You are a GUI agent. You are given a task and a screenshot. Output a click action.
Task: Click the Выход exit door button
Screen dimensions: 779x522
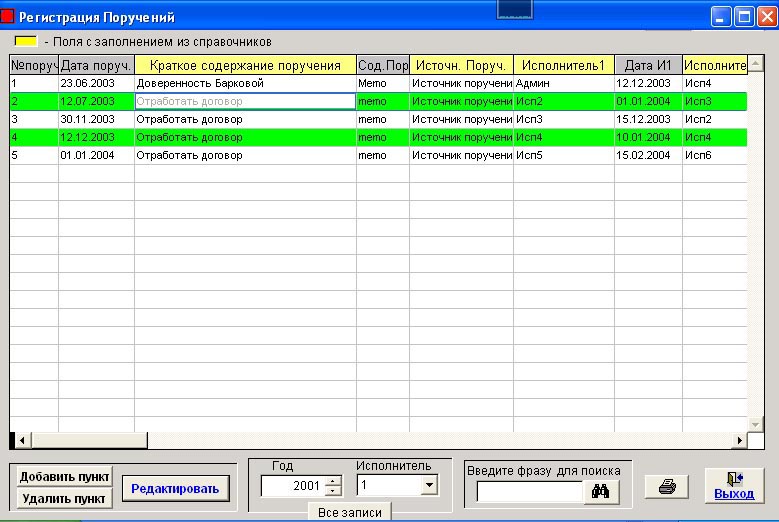pyautogui.click(x=734, y=487)
